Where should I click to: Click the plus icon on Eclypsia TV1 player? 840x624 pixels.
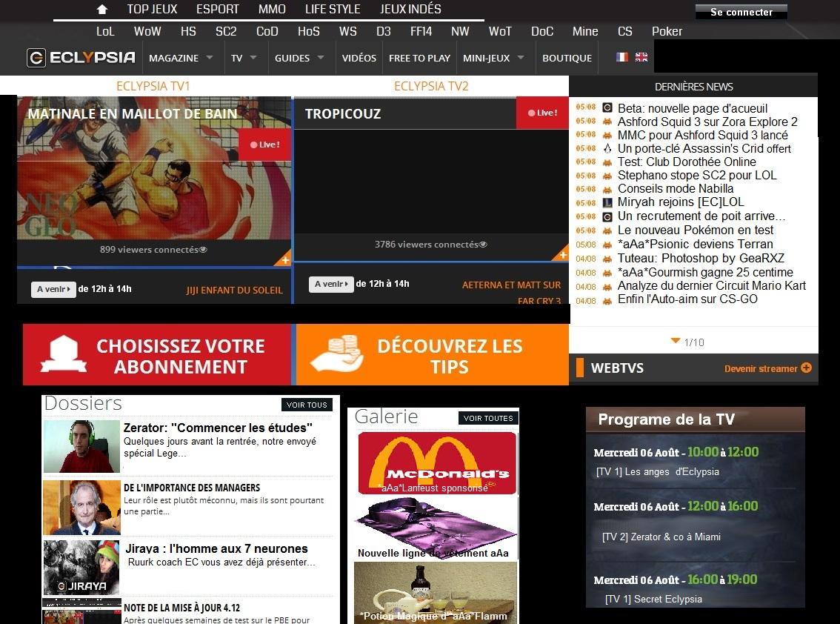coord(285,259)
